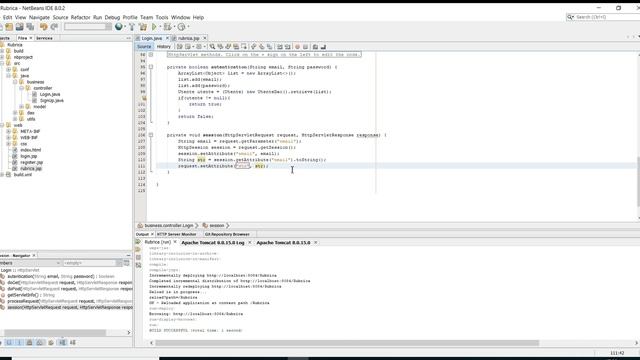
Task: Click the Debug Project icon
Action: point(167,27)
